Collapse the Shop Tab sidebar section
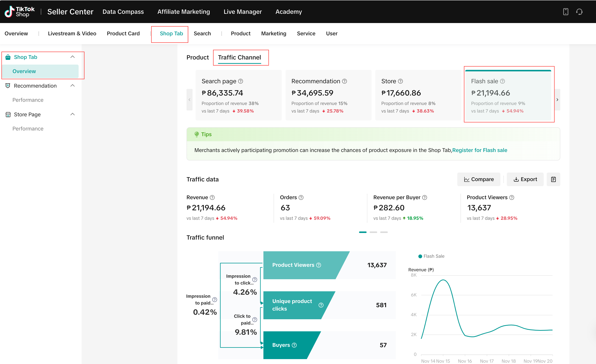 [x=72, y=57]
